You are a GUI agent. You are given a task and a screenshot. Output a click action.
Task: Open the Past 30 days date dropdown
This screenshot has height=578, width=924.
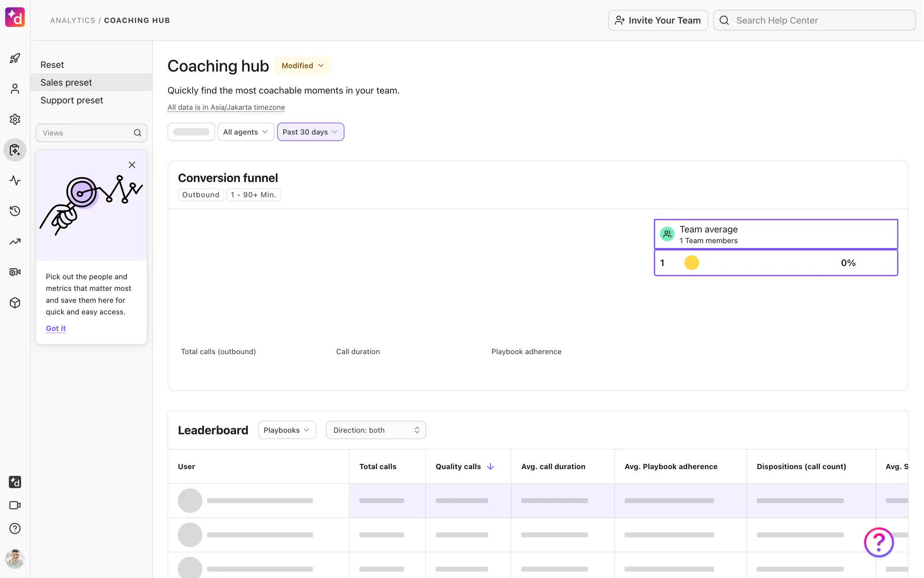310,132
